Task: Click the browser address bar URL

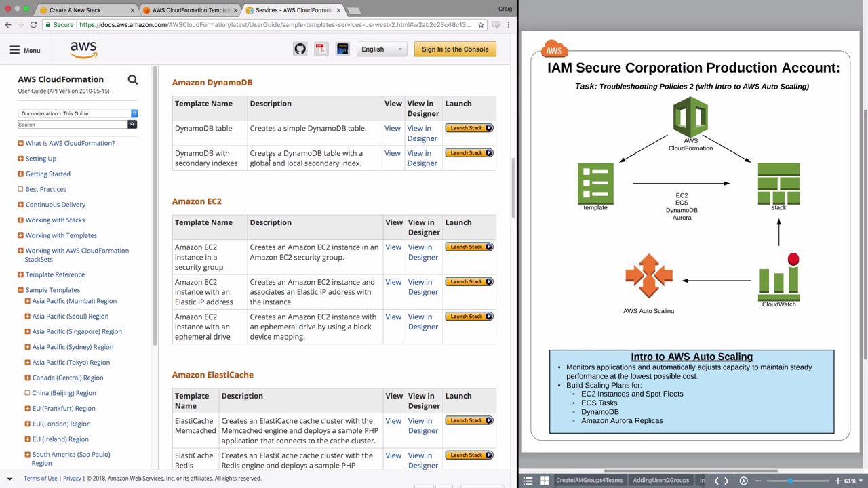Action: (275, 25)
